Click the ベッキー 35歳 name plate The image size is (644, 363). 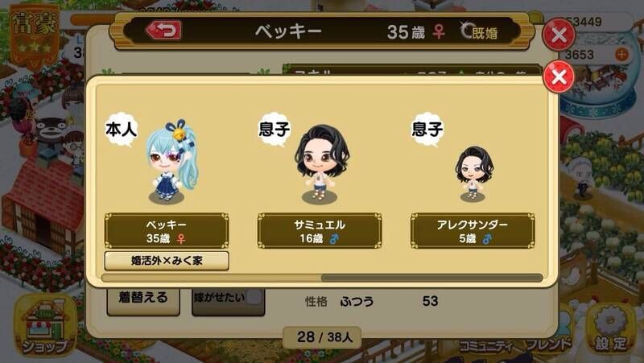coord(167,231)
